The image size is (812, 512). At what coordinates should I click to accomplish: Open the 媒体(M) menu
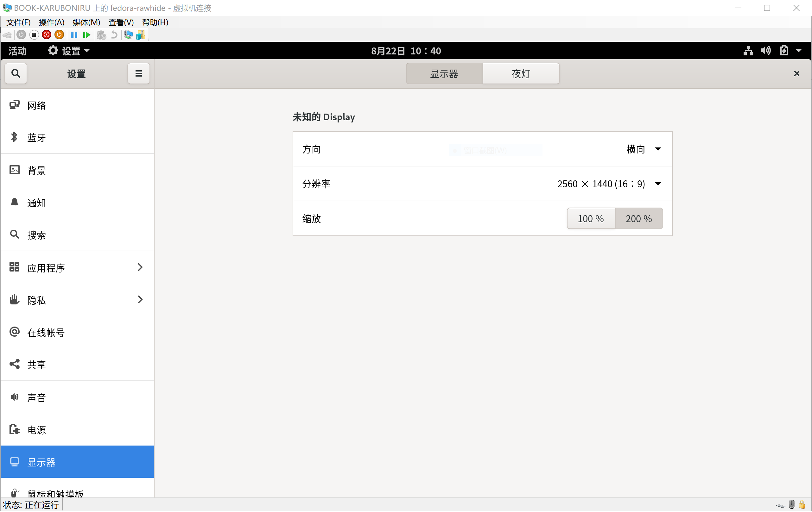[86, 22]
